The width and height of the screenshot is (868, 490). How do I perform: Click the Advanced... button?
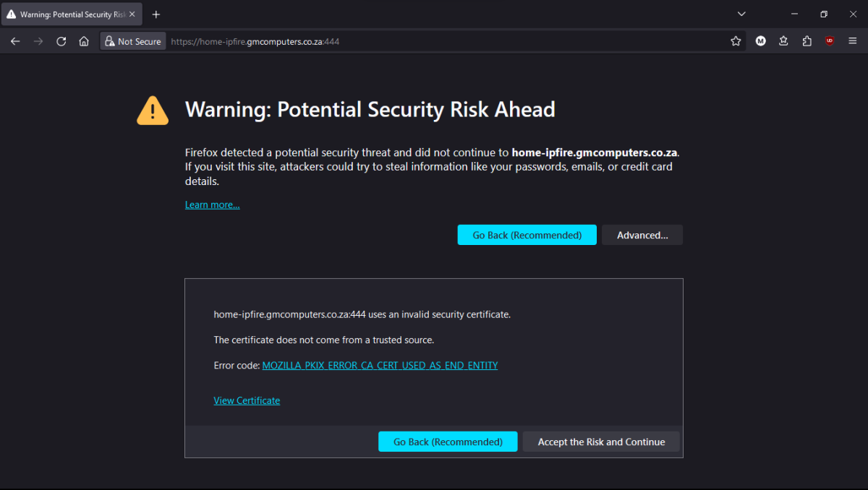(x=642, y=235)
